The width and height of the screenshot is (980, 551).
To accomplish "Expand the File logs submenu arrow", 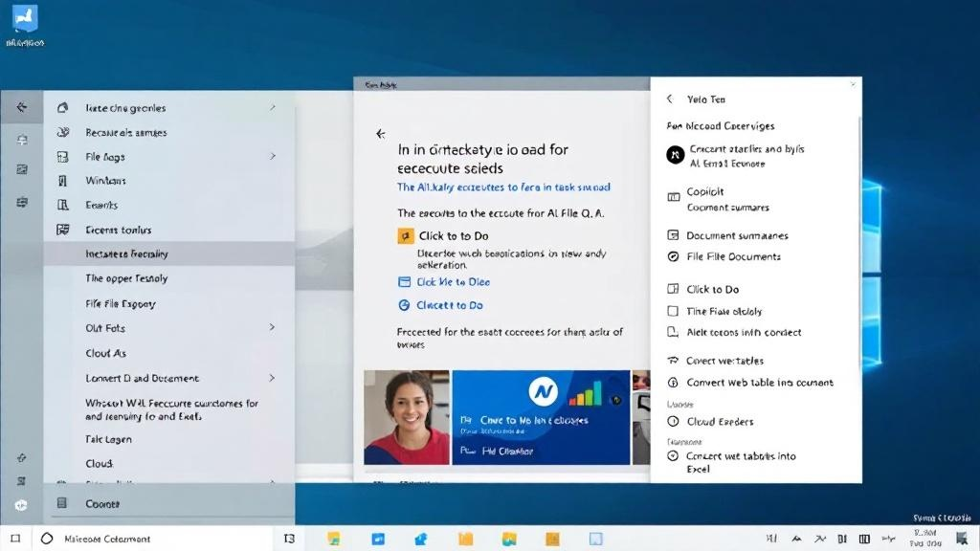I will coord(273,156).
